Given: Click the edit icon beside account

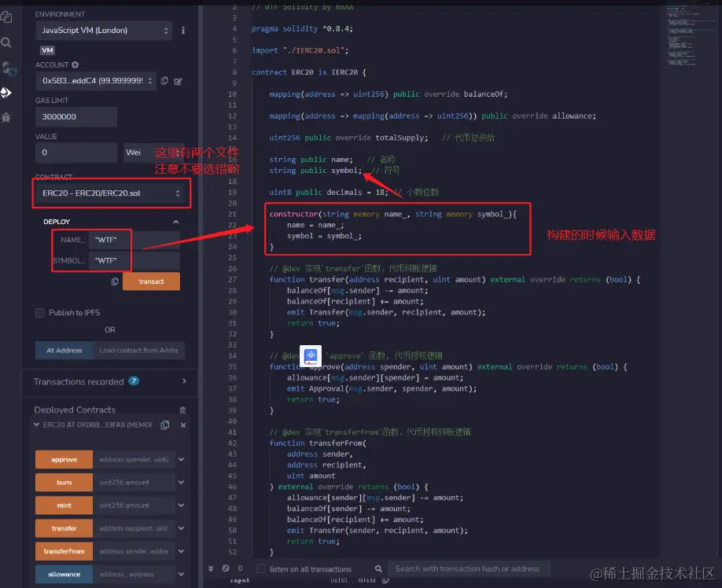Looking at the screenshot, I should 178,82.
